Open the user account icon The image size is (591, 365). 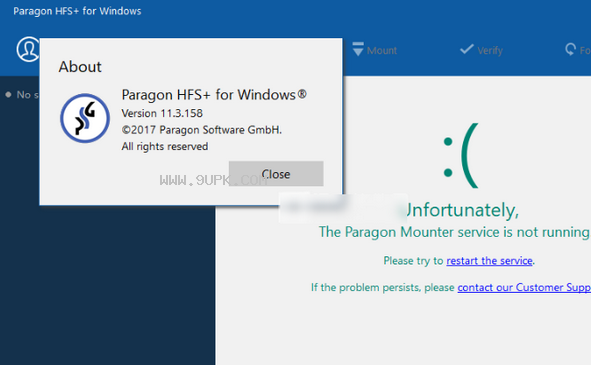click(x=28, y=49)
